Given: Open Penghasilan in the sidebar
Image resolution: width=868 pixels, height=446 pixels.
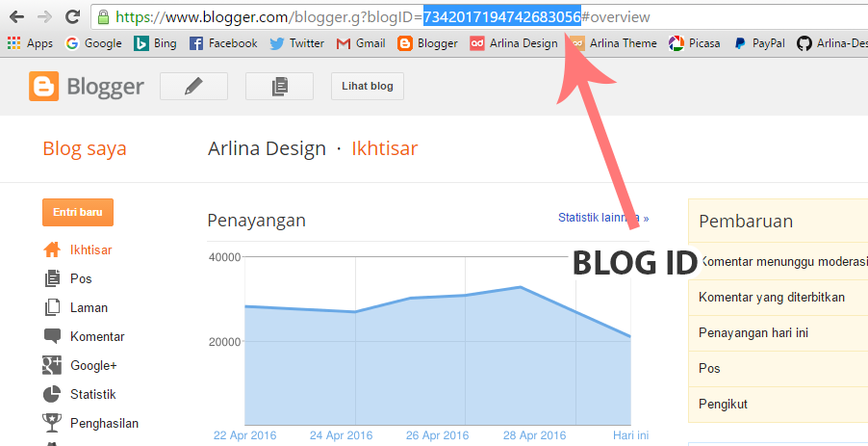Looking at the screenshot, I should coord(104,423).
